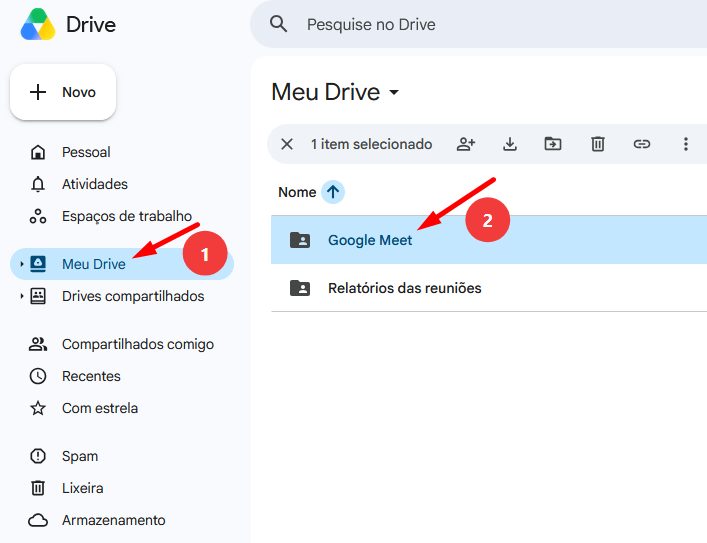This screenshot has width=707, height=543.
Task: Click the copy link icon
Action: pos(642,144)
